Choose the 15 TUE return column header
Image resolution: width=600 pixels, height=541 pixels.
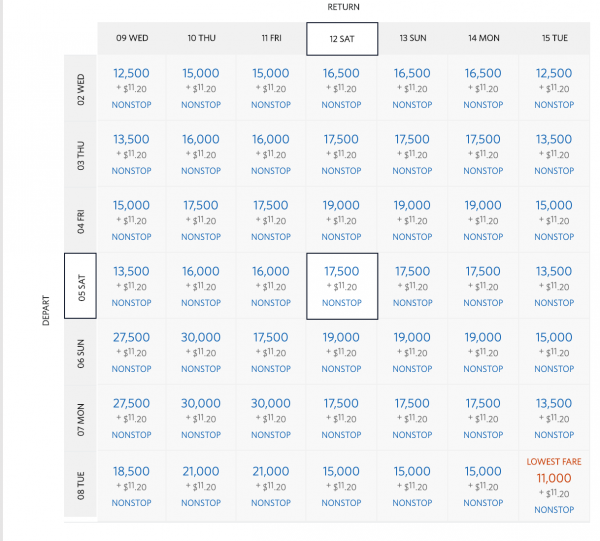(x=554, y=38)
